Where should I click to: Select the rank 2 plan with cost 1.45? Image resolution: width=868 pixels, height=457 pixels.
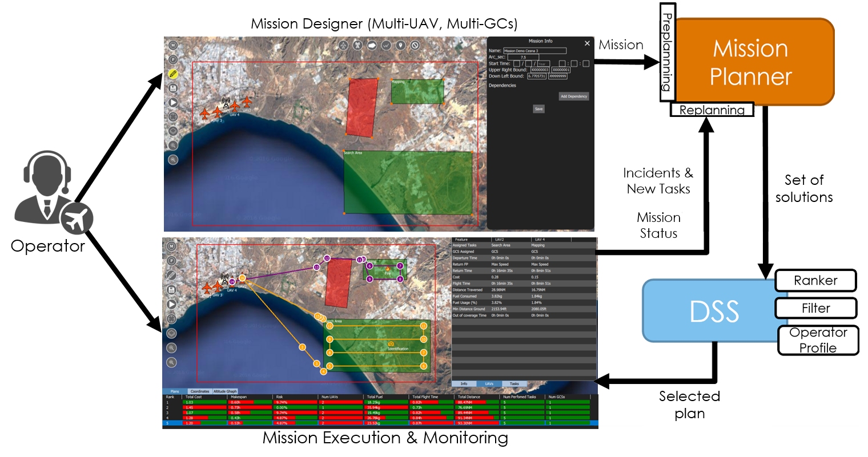[x=380, y=408]
